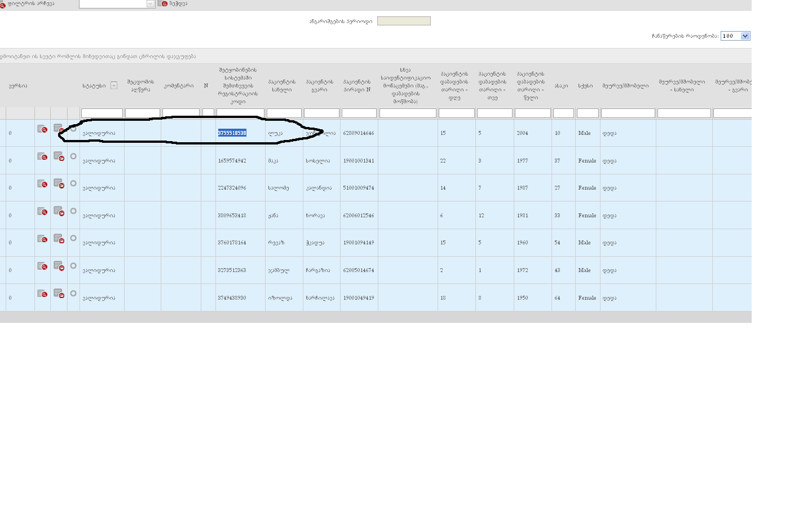
Task: Click the accounting period input field
Action: point(404,21)
